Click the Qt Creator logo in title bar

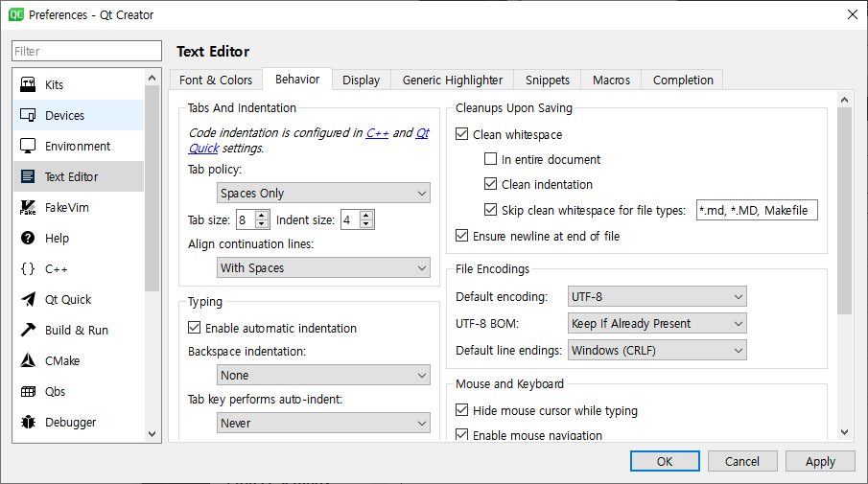click(16, 14)
